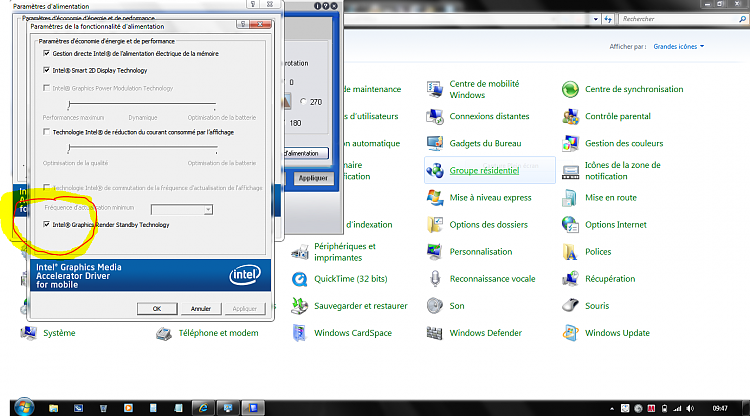
Task: Refresh the Control Panel address bar
Action: point(608,19)
